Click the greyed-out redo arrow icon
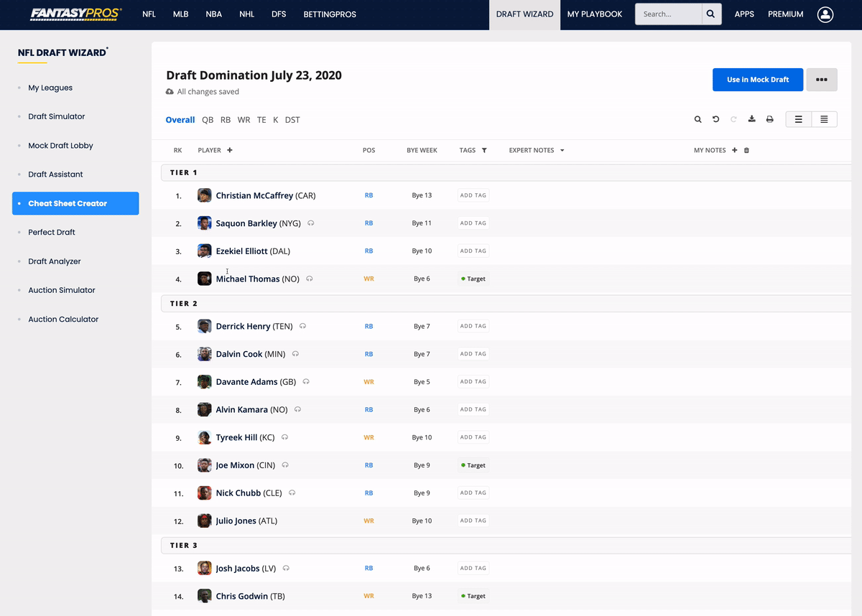This screenshot has width=862, height=616. coord(733,119)
